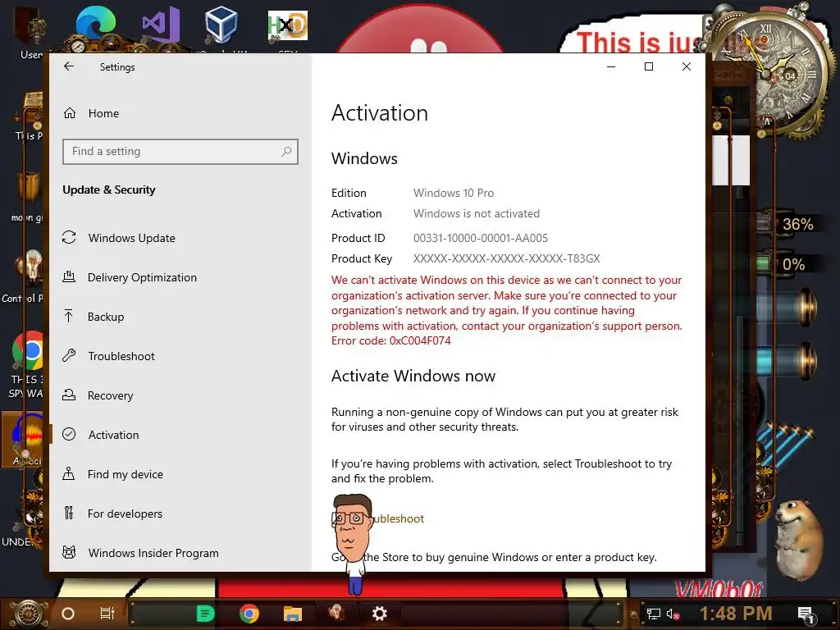Click the lightbulb app on the taskbar
This screenshot has width=840, height=630.
pos(336,612)
